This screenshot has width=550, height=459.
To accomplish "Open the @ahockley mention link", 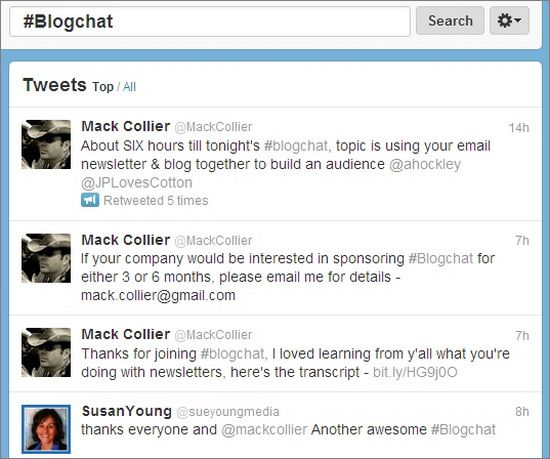I will (425, 164).
